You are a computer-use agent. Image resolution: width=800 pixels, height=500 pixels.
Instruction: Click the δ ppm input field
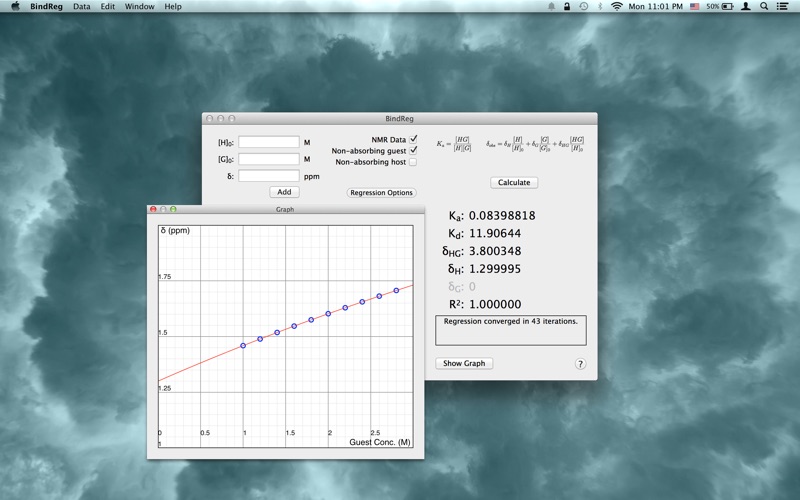coord(268,176)
